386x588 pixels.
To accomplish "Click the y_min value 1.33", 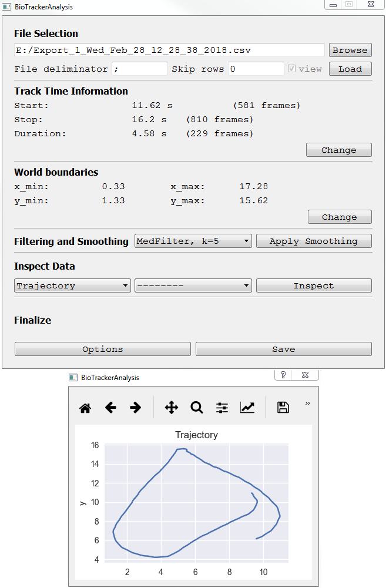I will pyautogui.click(x=113, y=201).
